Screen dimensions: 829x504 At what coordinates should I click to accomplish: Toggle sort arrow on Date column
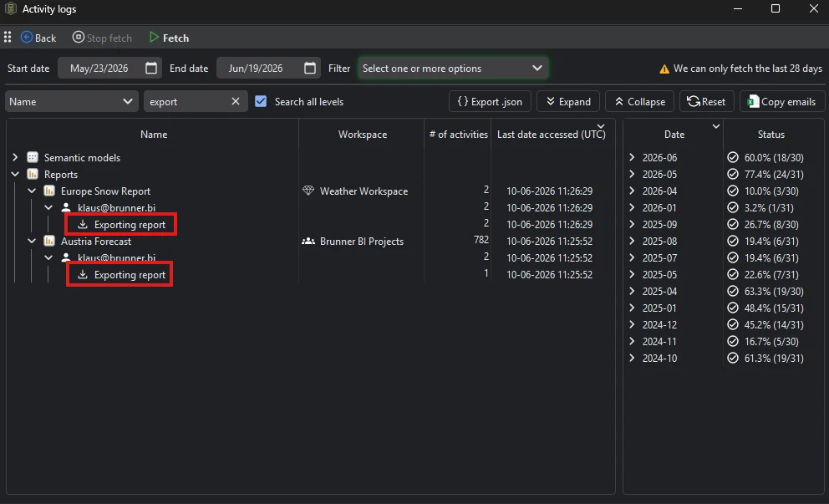click(x=716, y=126)
